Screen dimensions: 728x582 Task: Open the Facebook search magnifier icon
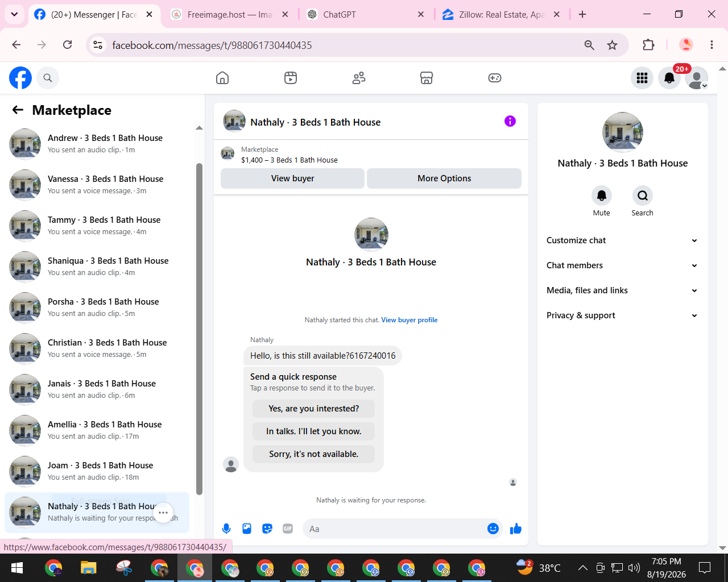coord(48,78)
